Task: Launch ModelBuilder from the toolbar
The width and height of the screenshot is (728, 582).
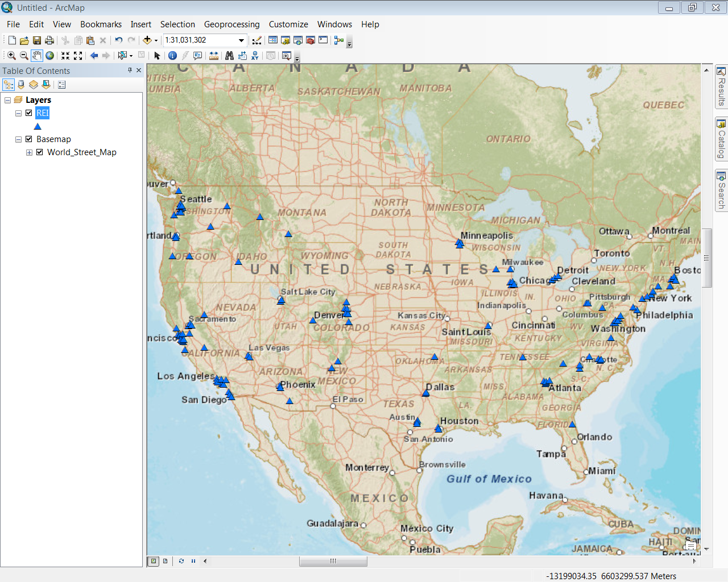Action: pos(339,40)
